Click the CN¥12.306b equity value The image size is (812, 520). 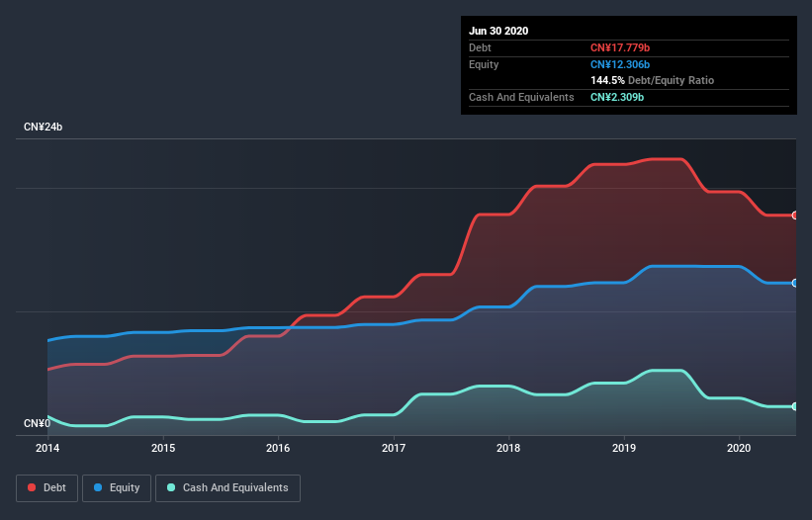(x=620, y=64)
